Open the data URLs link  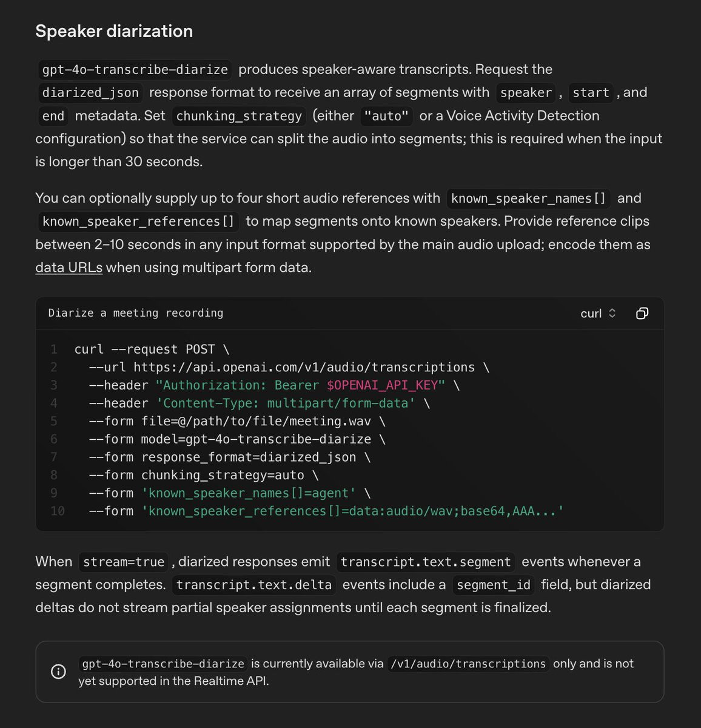click(x=69, y=267)
